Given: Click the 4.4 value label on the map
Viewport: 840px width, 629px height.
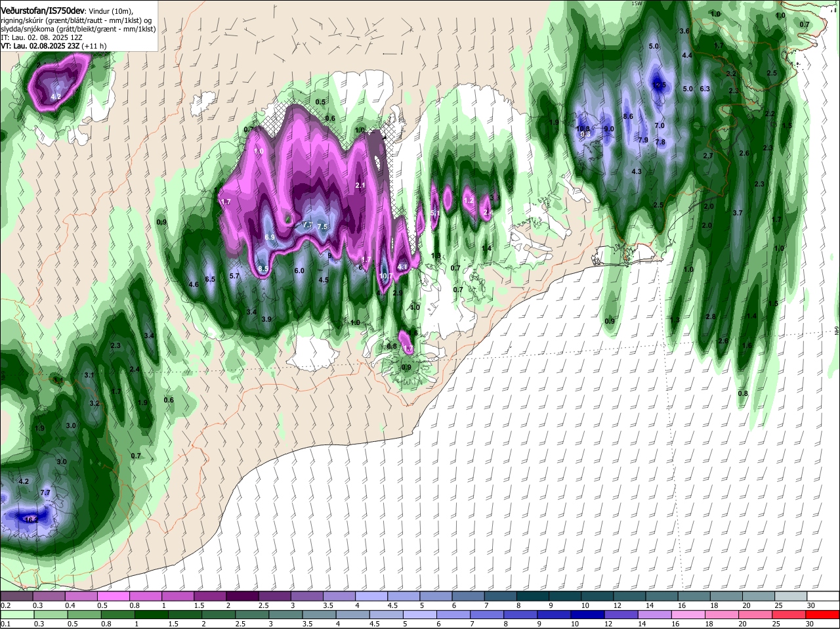Looking at the screenshot, I should (x=688, y=56).
